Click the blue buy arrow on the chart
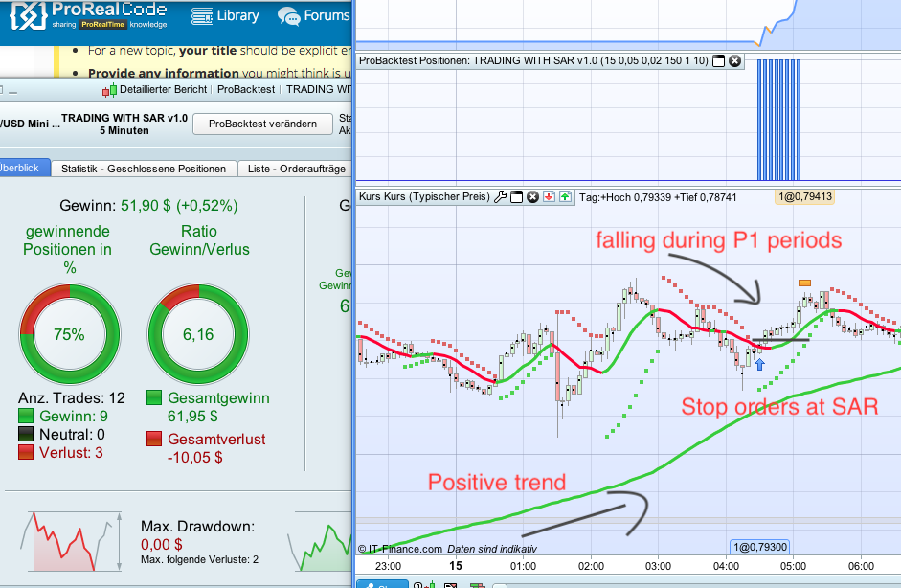The width and height of the screenshot is (901, 588). coord(759,364)
